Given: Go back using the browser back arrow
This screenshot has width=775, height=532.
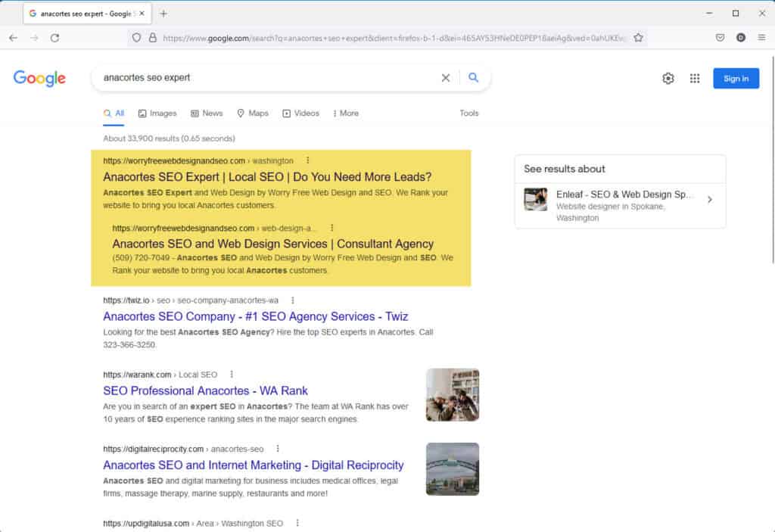Looking at the screenshot, I should coord(14,38).
